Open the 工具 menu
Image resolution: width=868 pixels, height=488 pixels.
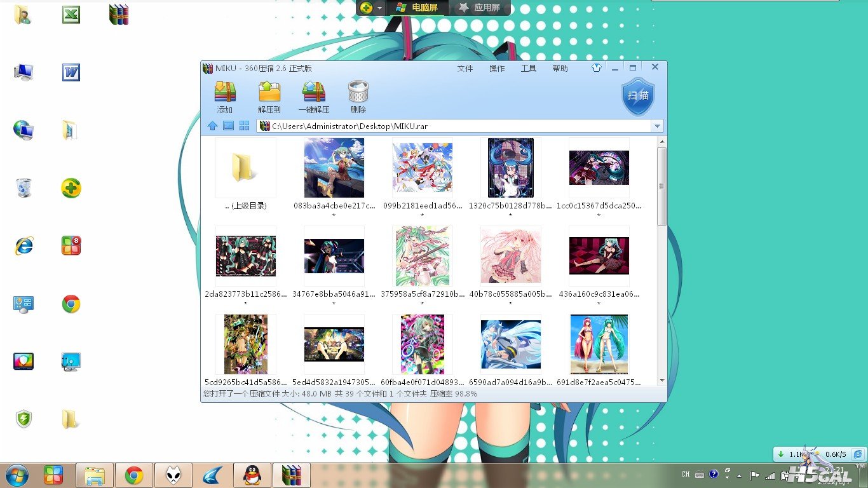[x=529, y=68]
